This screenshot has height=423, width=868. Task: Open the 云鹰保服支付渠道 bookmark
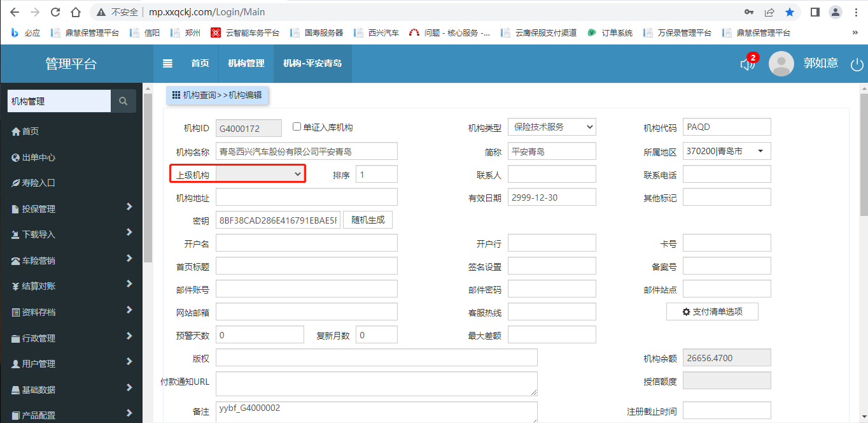click(538, 32)
